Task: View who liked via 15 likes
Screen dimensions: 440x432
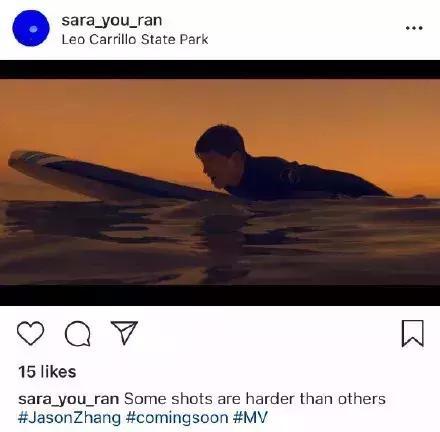Action: tap(47, 372)
